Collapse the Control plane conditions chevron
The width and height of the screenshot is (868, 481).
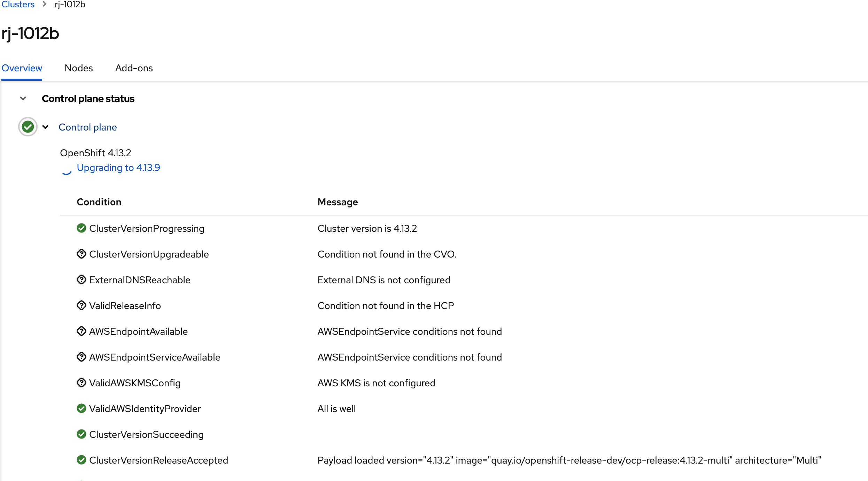[x=45, y=127]
